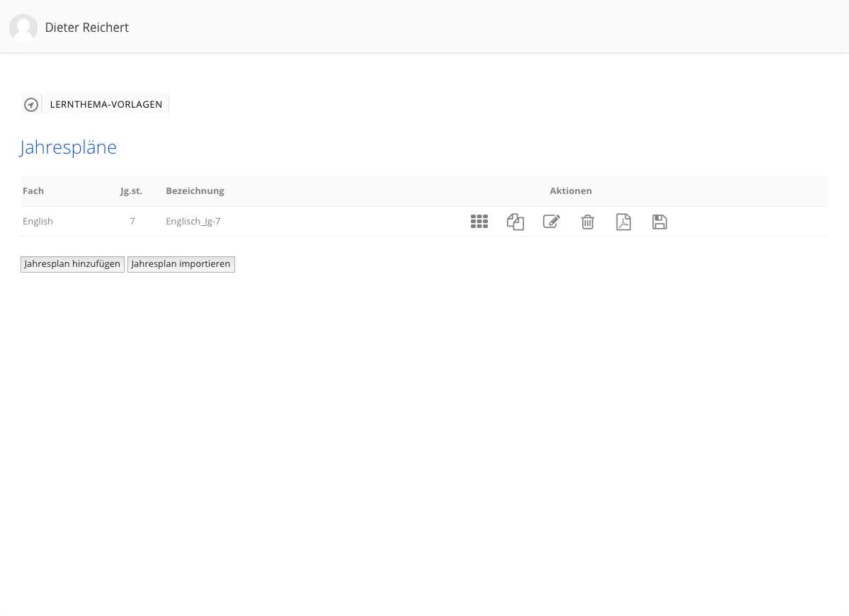
Task: Open the LERNTHEMA-VORLAGEN tab
Action: [x=106, y=105]
